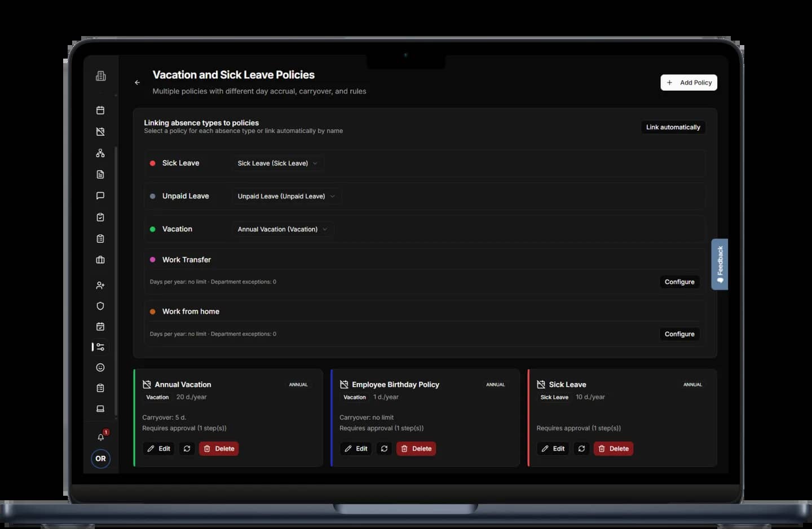Image resolution: width=812 pixels, height=529 pixels.
Task: Click the ANNUAL badge on Employee Birthday card
Action: (496, 385)
